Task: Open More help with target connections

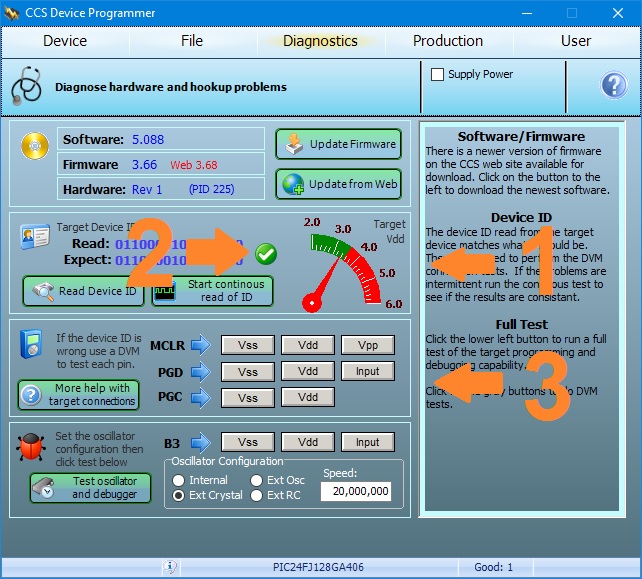Action: click(x=79, y=395)
